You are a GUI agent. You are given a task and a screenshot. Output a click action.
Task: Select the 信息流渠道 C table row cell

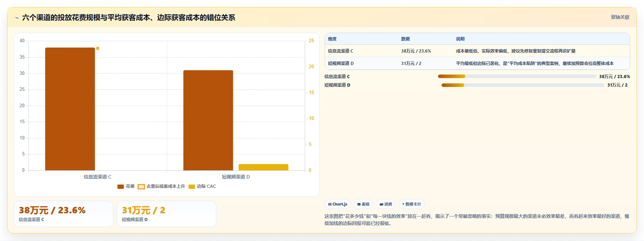pyautogui.click(x=341, y=51)
